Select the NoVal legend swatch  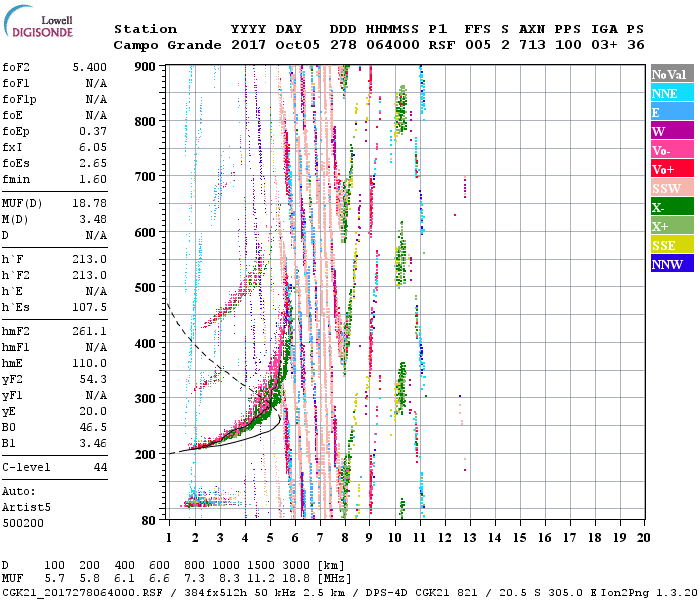coord(672,74)
